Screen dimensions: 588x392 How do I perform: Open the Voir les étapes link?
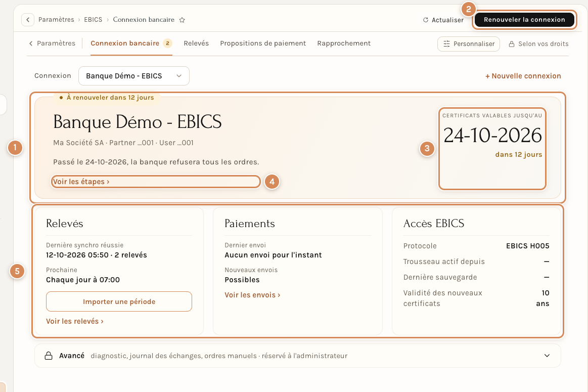point(81,182)
